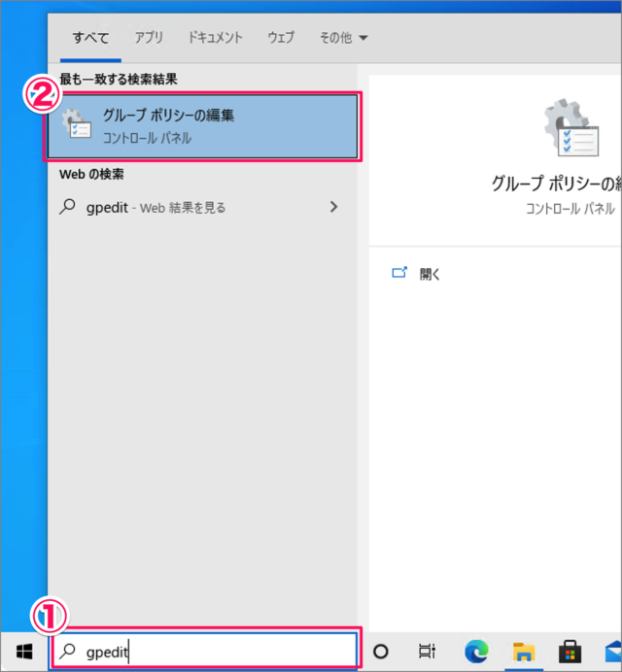Image resolution: width=622 pixels, height=672 pixels.
Task: Click the large Group Policy icon in preview pane
Action: click(570, 128)
